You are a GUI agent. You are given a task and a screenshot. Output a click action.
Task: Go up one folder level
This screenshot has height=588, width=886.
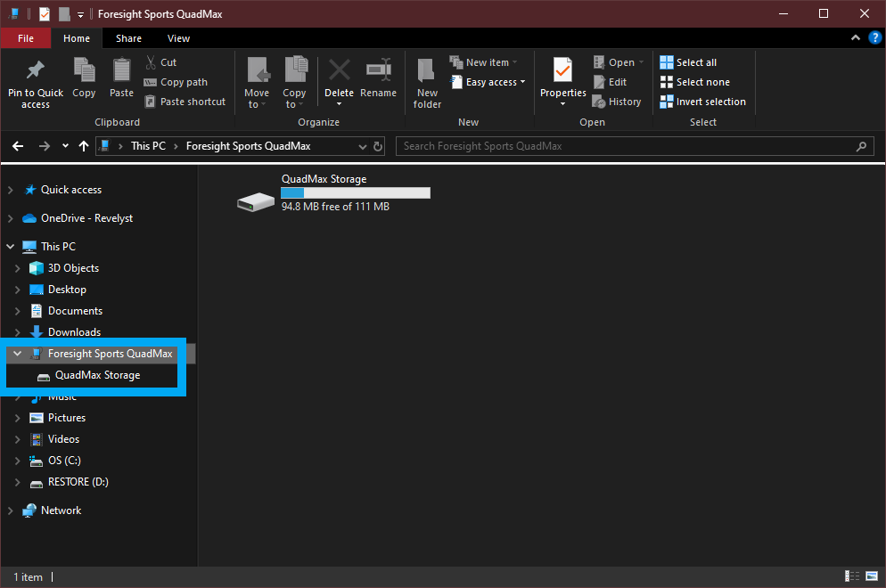[x=84, y=146]
